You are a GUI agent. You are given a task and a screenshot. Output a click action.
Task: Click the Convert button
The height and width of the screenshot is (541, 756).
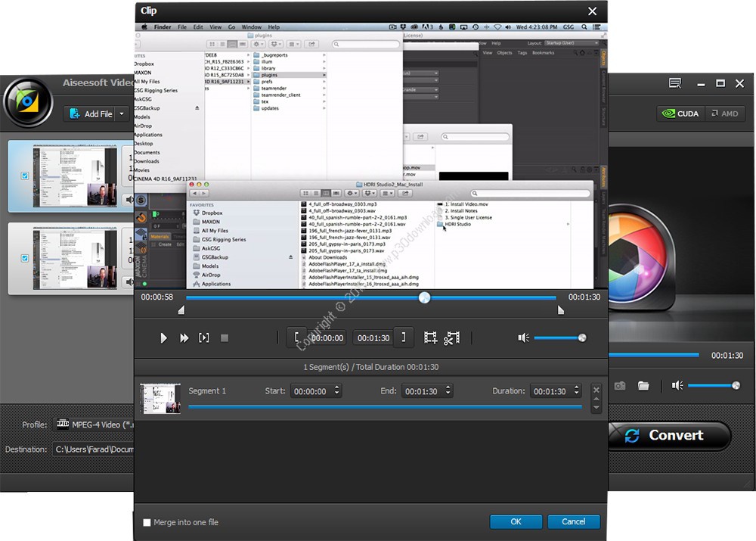tap(670, 435)
